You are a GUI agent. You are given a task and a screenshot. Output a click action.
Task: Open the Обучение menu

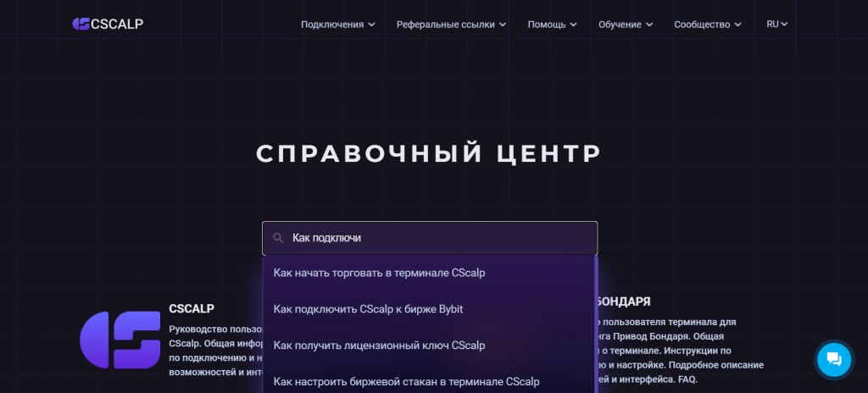point(620,25)
